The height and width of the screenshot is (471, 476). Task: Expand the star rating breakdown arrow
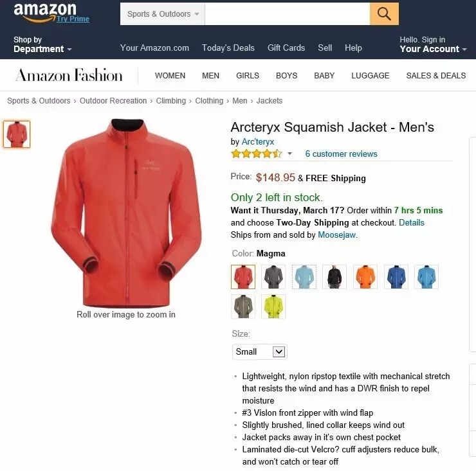289,154
